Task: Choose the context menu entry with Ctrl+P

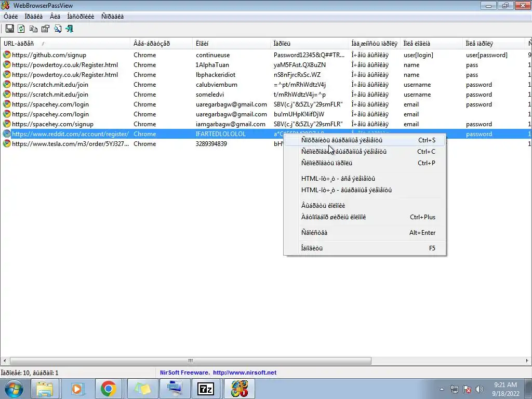Action: pyautogui.click(x=365, y=163)
